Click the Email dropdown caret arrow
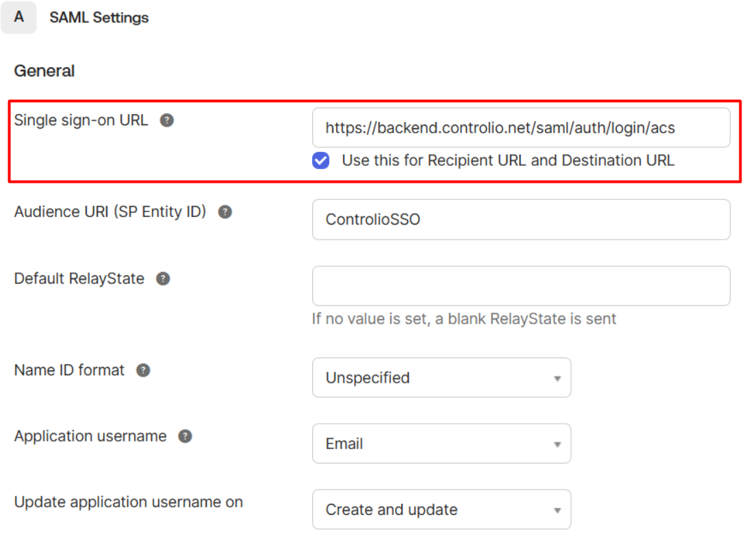Image resolution: width=751 pixels, height=560 pixels. (557, 444)
